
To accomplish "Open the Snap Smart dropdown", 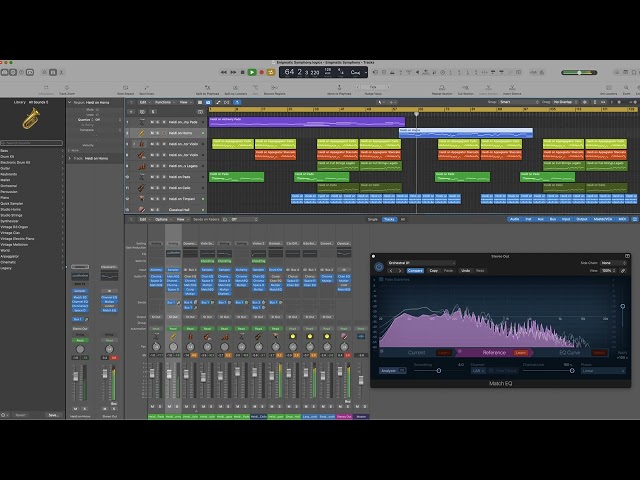I will (519, 102).
